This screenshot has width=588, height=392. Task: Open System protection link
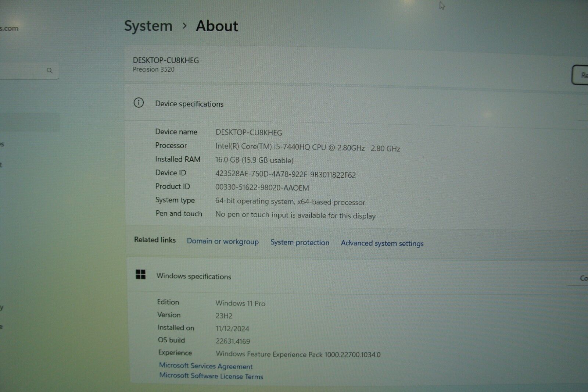pos(300,242)
